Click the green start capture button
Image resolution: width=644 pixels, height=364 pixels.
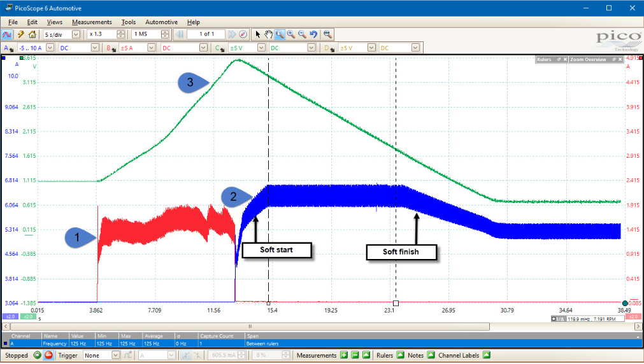37,355
